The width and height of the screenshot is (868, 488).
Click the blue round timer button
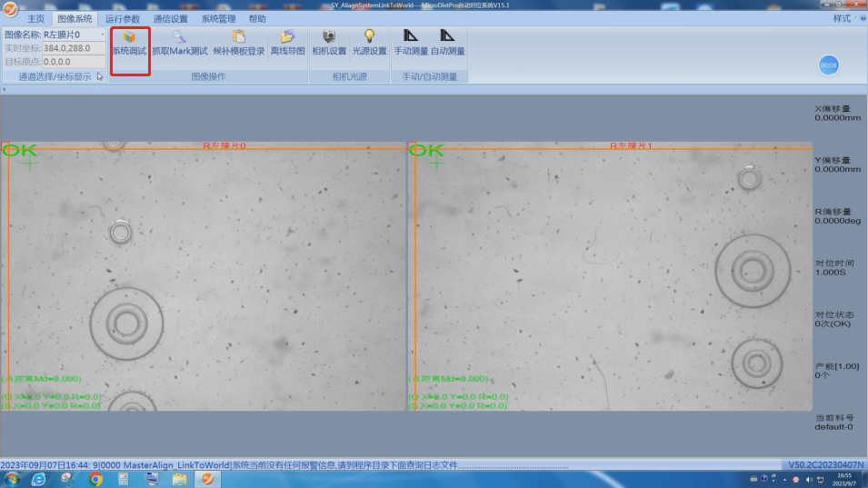(x=828, y=65)
